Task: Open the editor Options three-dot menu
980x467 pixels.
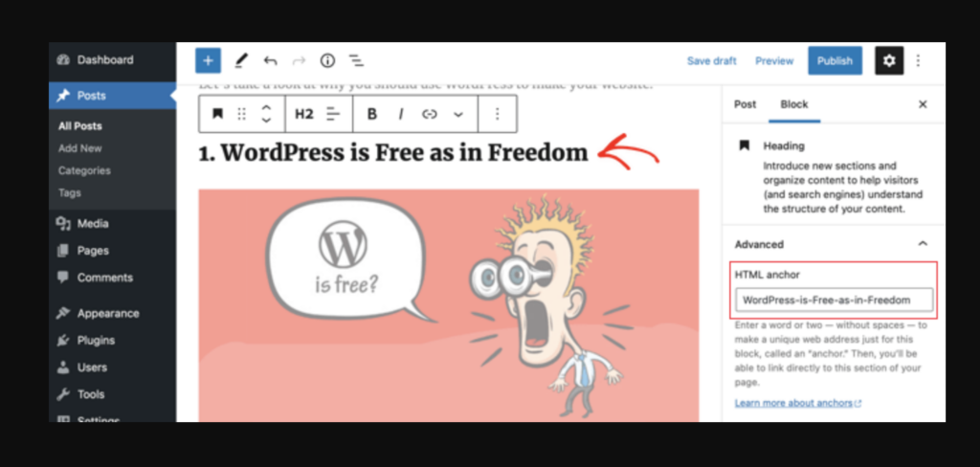Action: tap(919, 60)
